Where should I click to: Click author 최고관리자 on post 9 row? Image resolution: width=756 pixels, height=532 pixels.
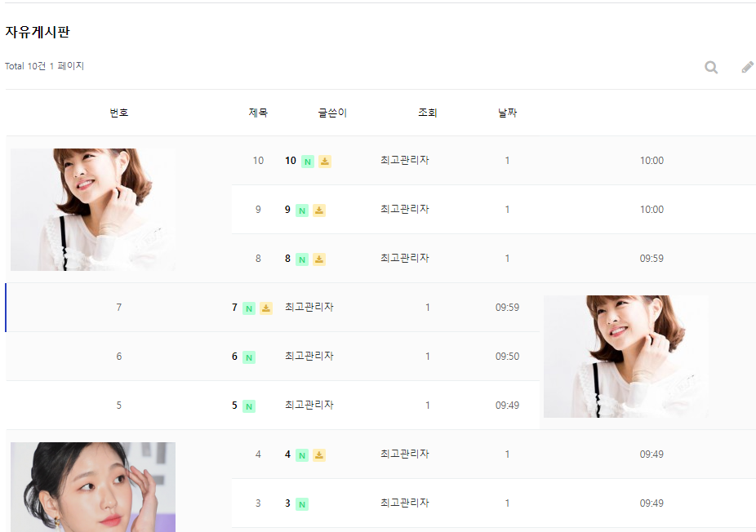(x=404, y=209)
